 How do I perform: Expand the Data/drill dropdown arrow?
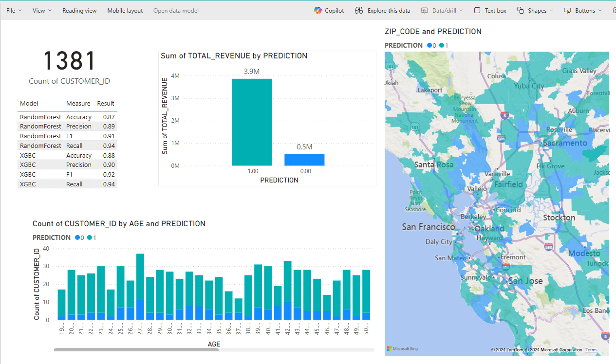point(461,10)
